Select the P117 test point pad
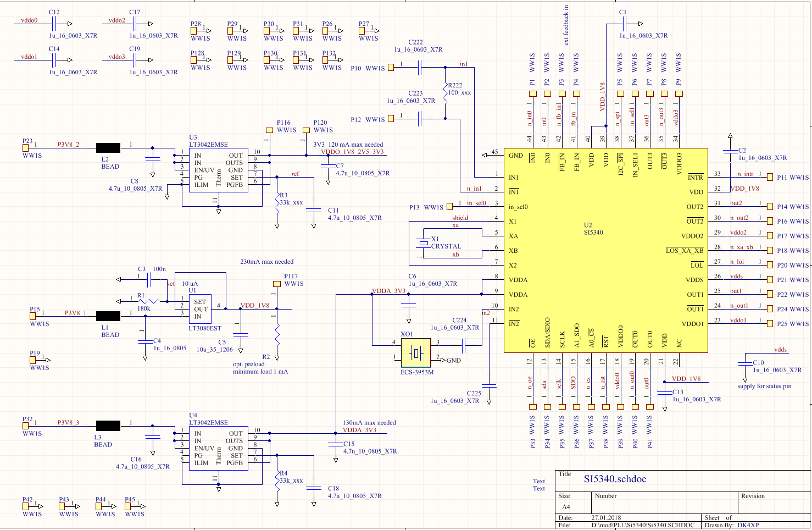This screenshot has height=530, width=812. (277, 284)
